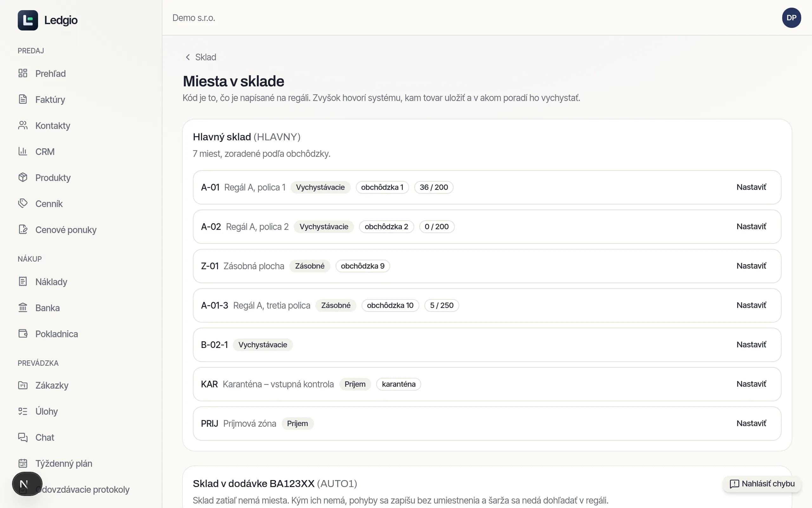
Task: Click the Zákazky folder icon
Action: 23,385
